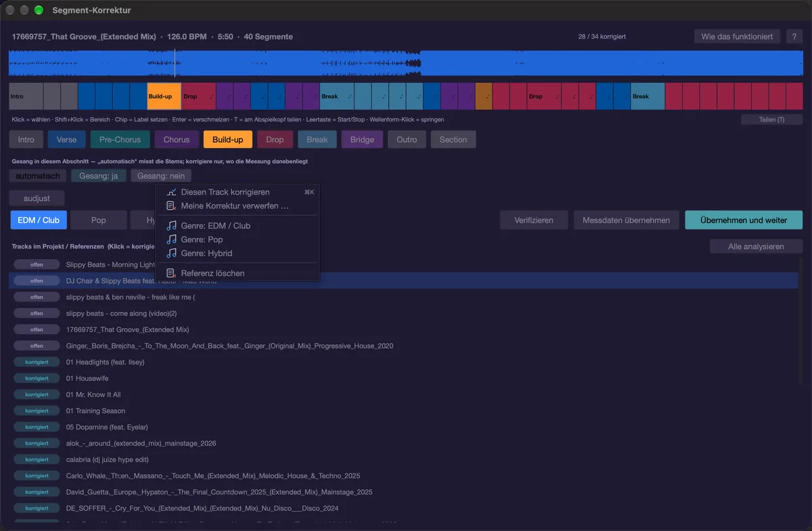Screen dimensions: 812x531
Task: Apply the Bridge label chip
Action: click(362, 139)
